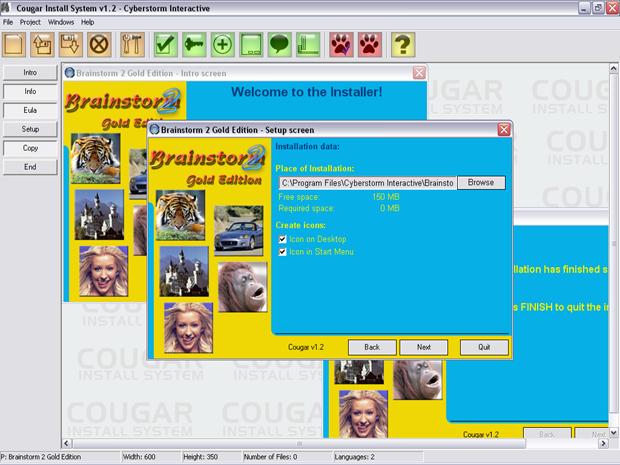Click the green window-frame toolbar icon
Screen dimensions: 620x465
coord(251,44)
